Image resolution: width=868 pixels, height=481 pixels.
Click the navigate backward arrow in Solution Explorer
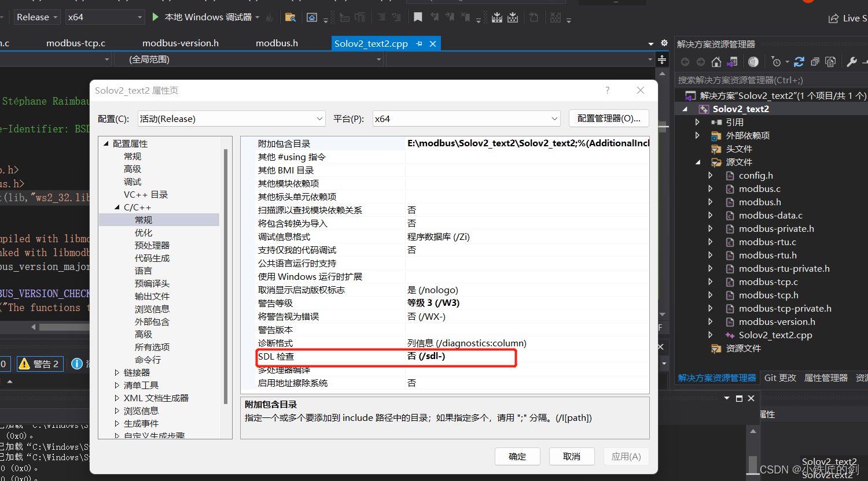(685, 61)
